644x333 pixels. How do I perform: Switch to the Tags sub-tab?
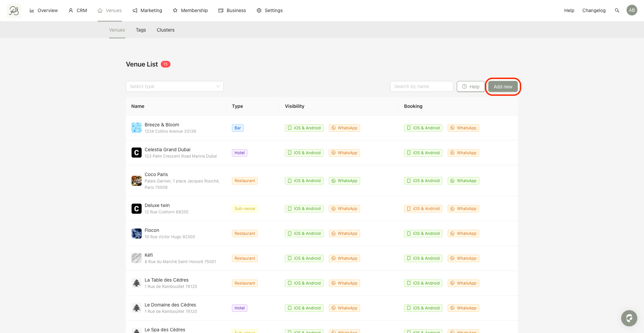(141, 30)
